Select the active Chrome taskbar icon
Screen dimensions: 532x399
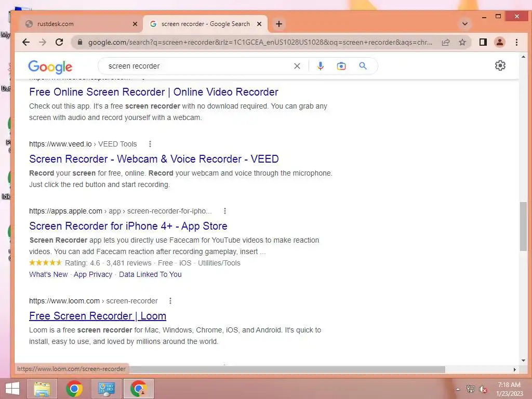(138, 389)
